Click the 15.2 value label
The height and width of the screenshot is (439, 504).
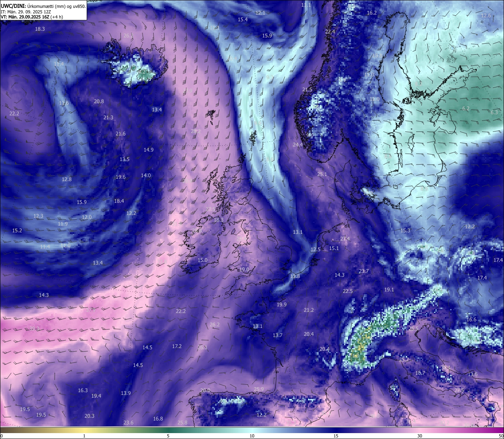(17, 230)
